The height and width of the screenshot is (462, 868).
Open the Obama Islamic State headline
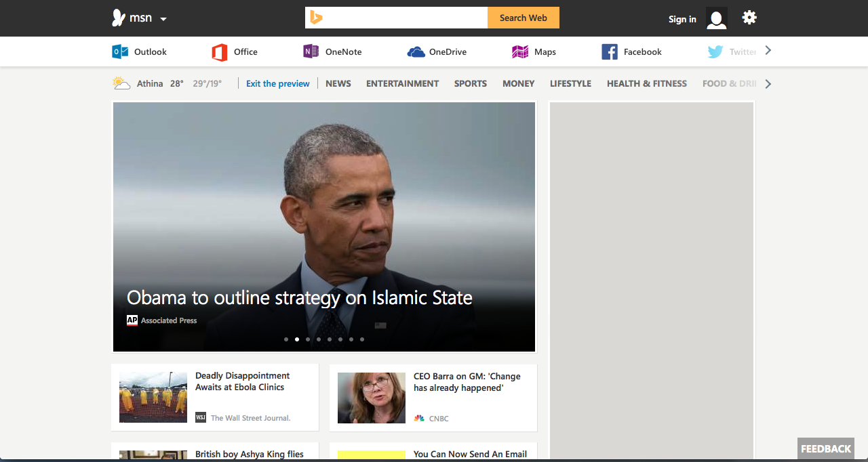point(300,297)
